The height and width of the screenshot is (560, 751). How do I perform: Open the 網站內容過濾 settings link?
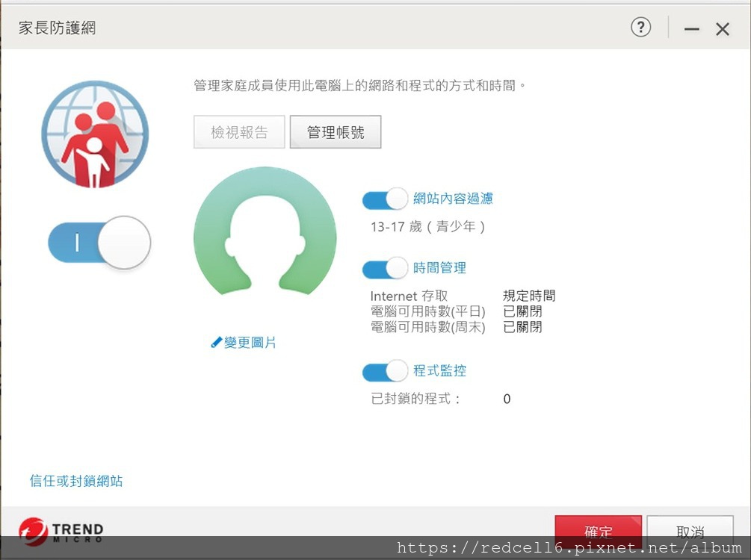(453, 198)
